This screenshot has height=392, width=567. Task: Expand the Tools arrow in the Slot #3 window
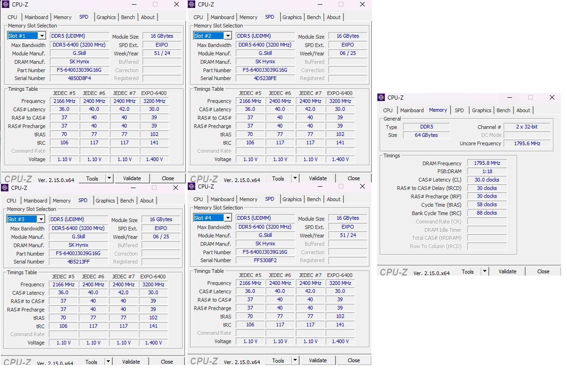pos(108,361)
